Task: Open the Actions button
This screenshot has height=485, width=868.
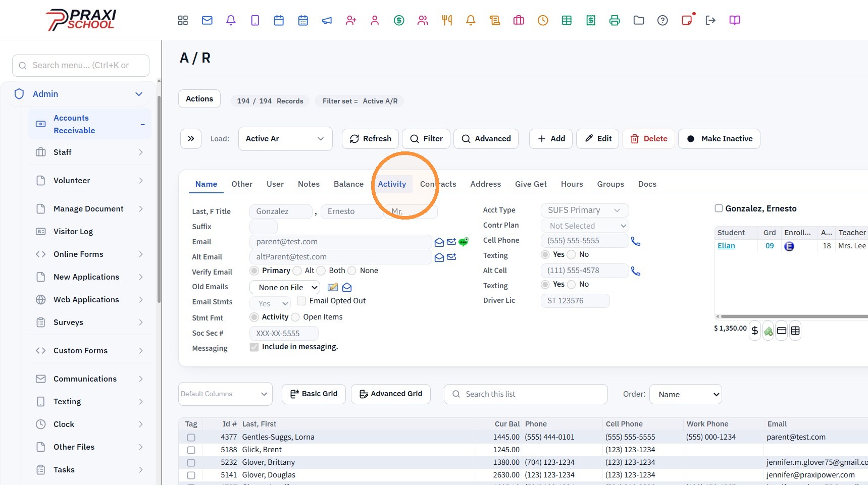Action: [199, 99]
